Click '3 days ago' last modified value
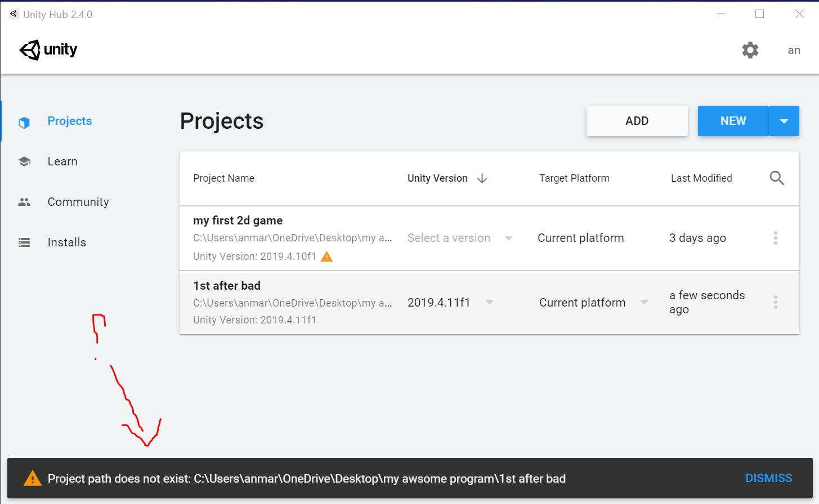This screenshot has height=504, width=819. coord(697,238)
